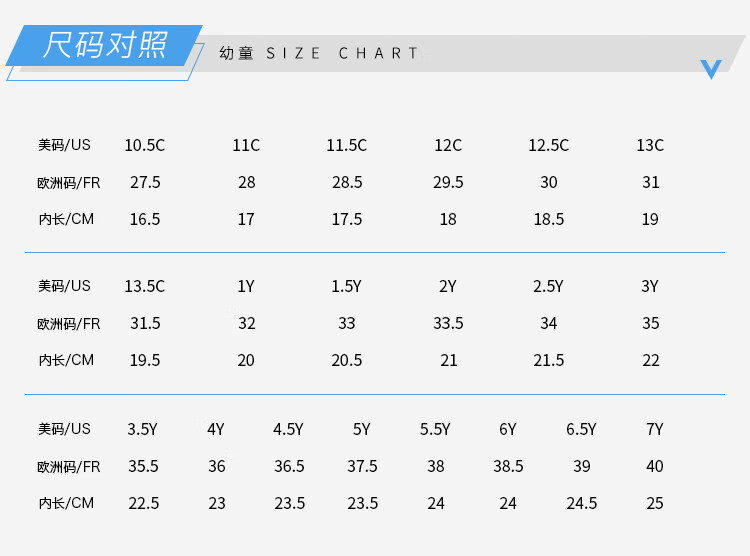The height and width of the screenshot is (556, 750).
Task: Click the inner length 18.5 value
Action: [x=549, y=219]
